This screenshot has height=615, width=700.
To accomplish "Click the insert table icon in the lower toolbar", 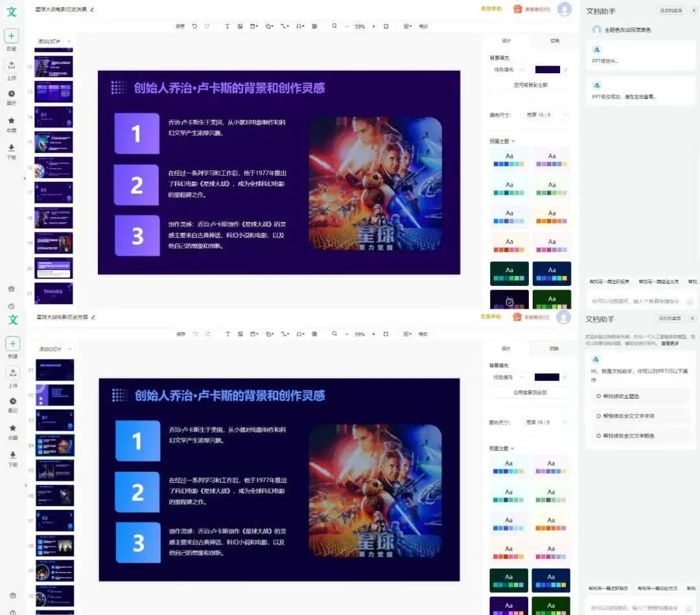I will [314, 334].
